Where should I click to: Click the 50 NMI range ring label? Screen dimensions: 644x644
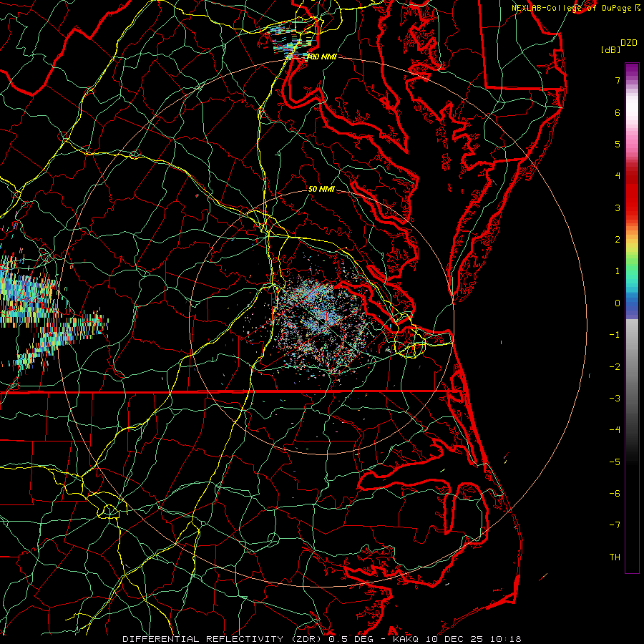pos(321,190)
